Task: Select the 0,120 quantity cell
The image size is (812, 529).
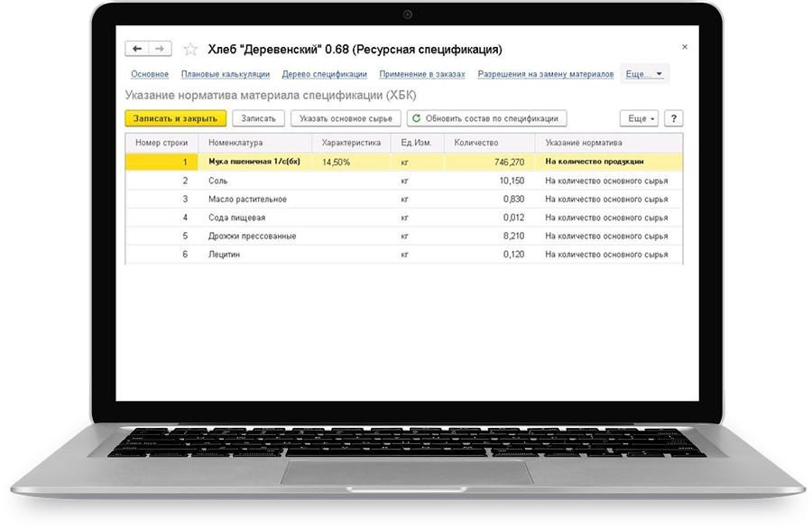Action: point(489,255)
